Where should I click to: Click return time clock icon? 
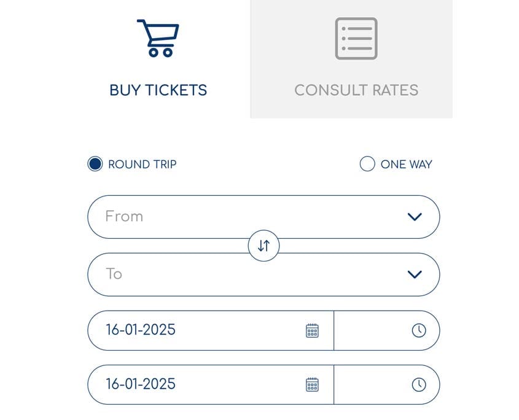[x=419, y=384]
